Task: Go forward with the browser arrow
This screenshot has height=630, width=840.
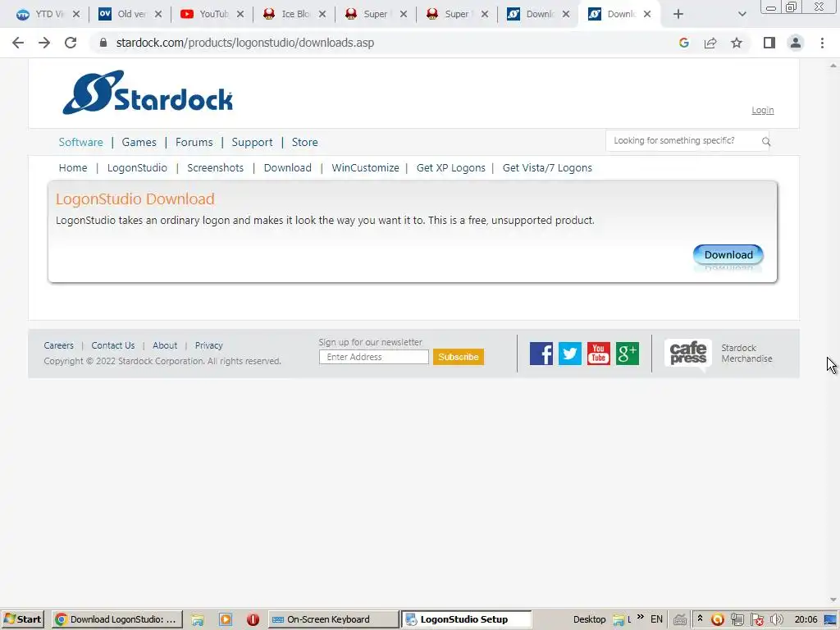Action: 44,43
